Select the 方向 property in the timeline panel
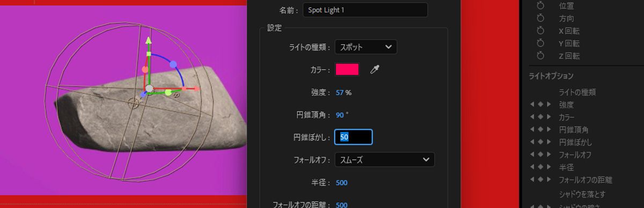 (566, 18)
